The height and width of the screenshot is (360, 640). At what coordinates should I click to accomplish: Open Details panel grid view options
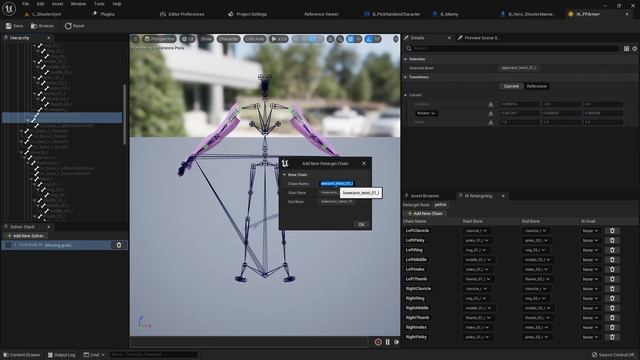click(626, 49)
